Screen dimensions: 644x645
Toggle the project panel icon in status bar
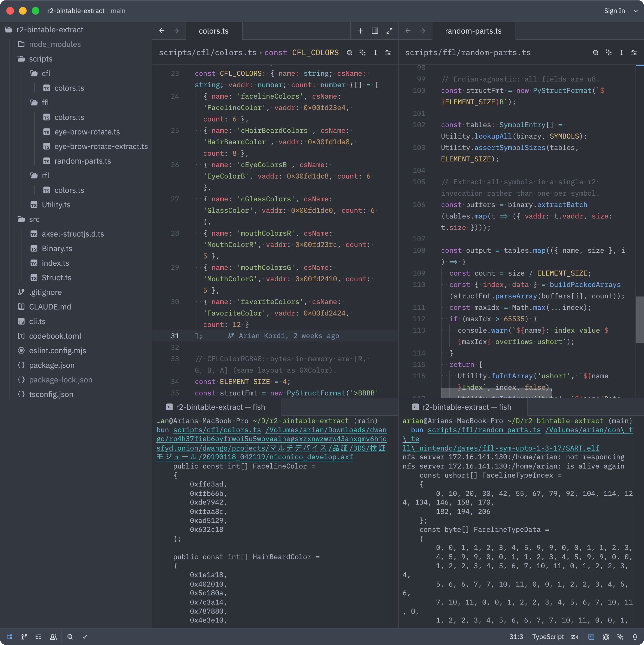(x=9, y=637)
